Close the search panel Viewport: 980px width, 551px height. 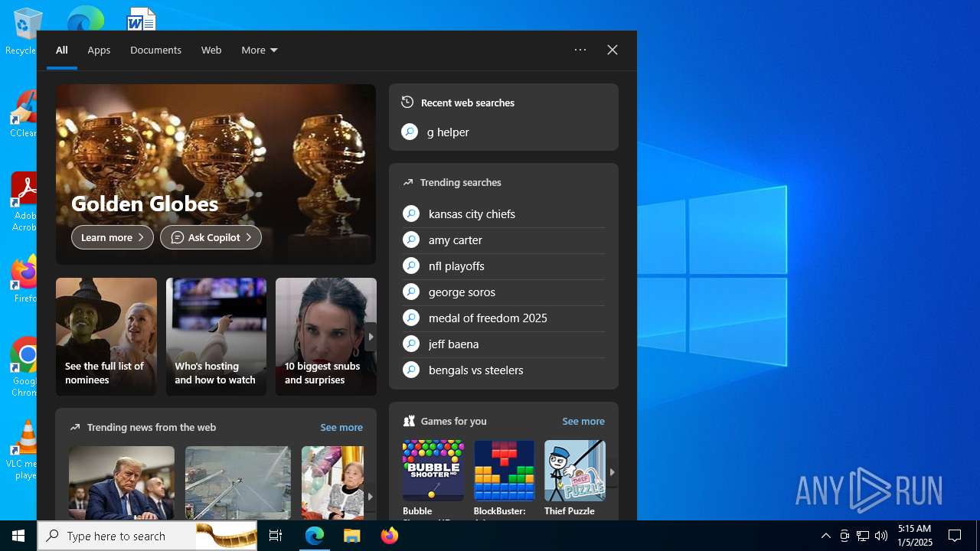[612, 50]
